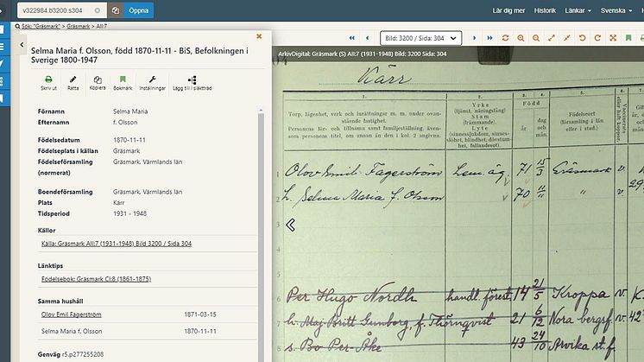Rotate the image clockwise

point(597,38)
